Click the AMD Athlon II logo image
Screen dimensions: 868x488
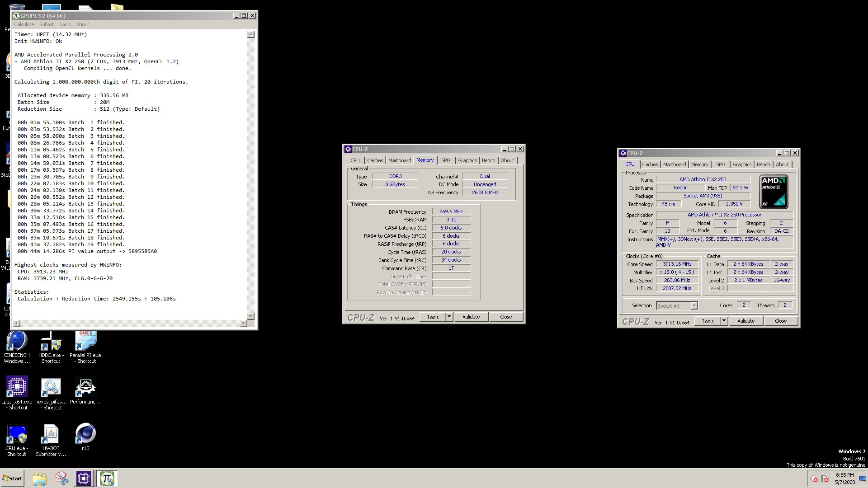tap(774, 192)
